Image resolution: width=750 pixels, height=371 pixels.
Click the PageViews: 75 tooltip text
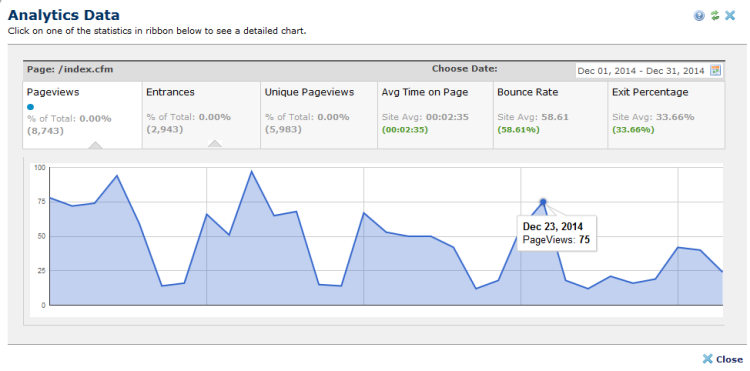(x=556, y=240)
